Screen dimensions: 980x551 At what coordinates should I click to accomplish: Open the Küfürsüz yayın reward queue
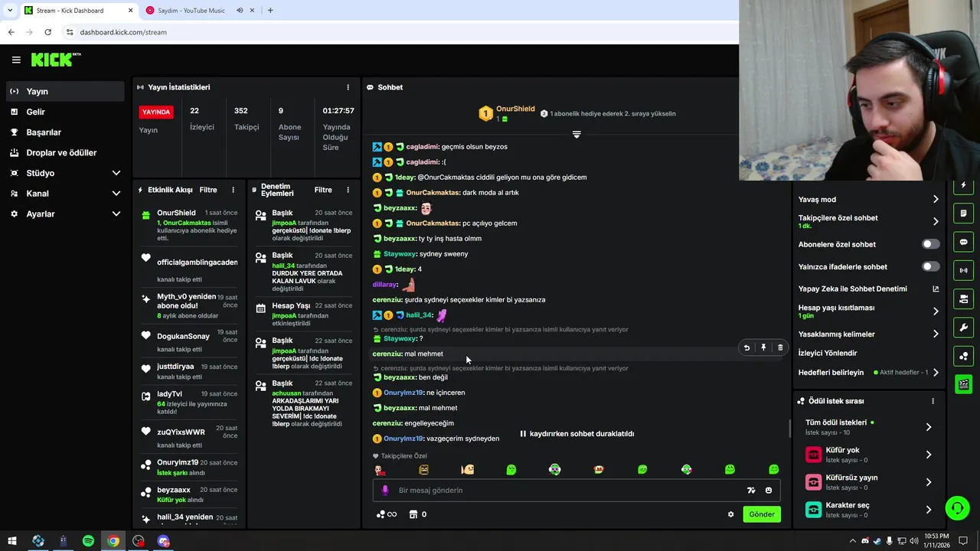[x=868, y=482]
